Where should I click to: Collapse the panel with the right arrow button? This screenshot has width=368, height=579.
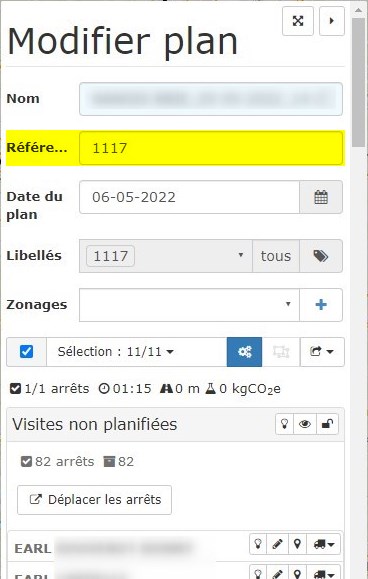pyautogui.click(x=331, y=21)
